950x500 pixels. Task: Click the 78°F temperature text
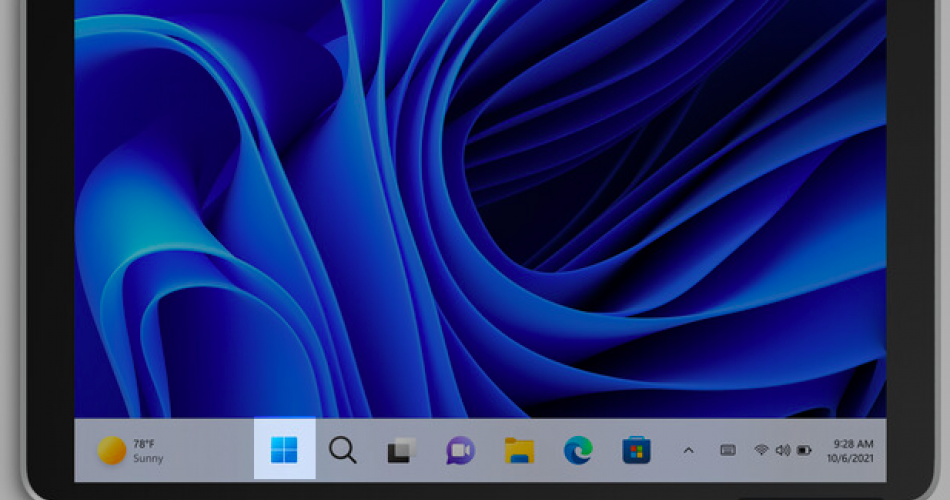(144, 444)
